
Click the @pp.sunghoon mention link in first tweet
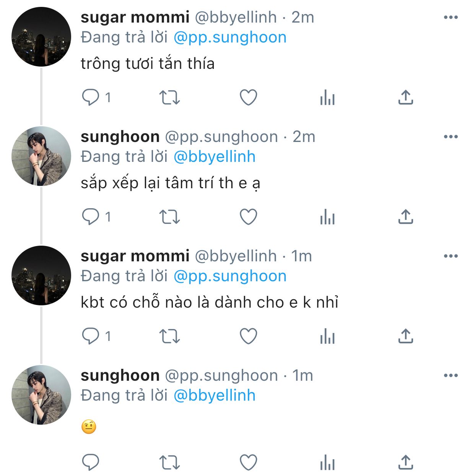click(x=230, y=37)
